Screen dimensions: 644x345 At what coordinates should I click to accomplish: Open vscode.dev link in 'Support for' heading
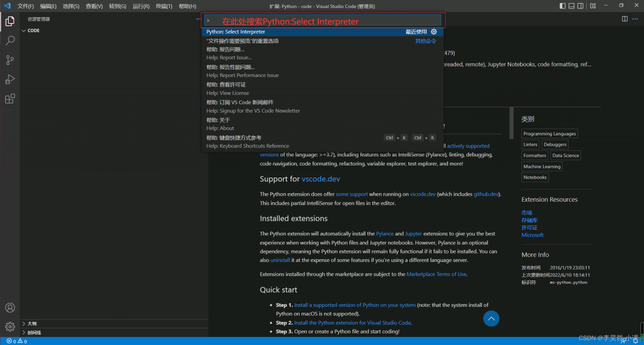[x=321, y=179]
